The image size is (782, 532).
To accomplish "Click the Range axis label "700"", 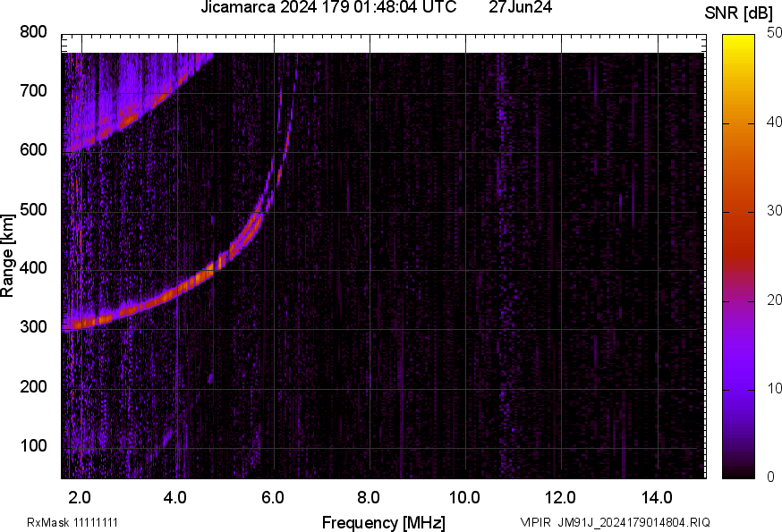I will click(x=33, y=90).
